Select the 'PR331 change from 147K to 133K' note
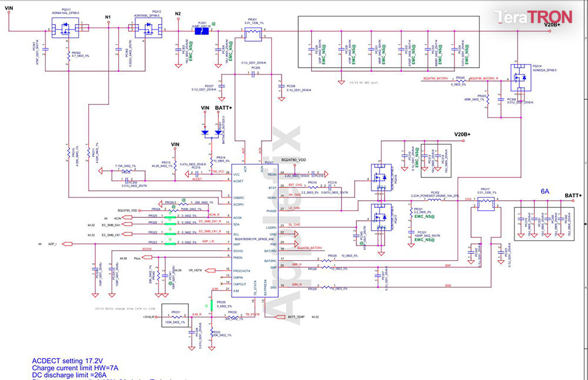Screen dimensions: 588x380 click(x=125, y=309)
